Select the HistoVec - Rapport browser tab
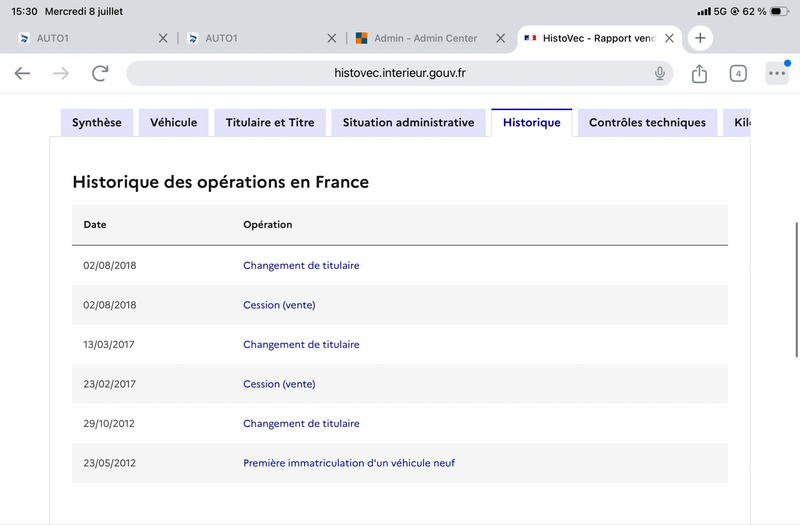The height and width of the screenshot is (525, 800). 599,38
